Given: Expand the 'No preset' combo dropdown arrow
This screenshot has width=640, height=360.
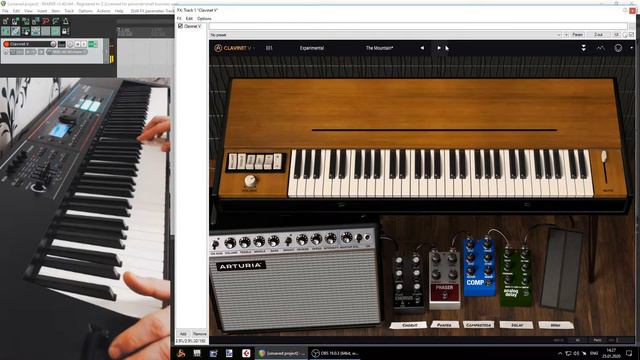Looking at the screenshot, I should [559, 35].
